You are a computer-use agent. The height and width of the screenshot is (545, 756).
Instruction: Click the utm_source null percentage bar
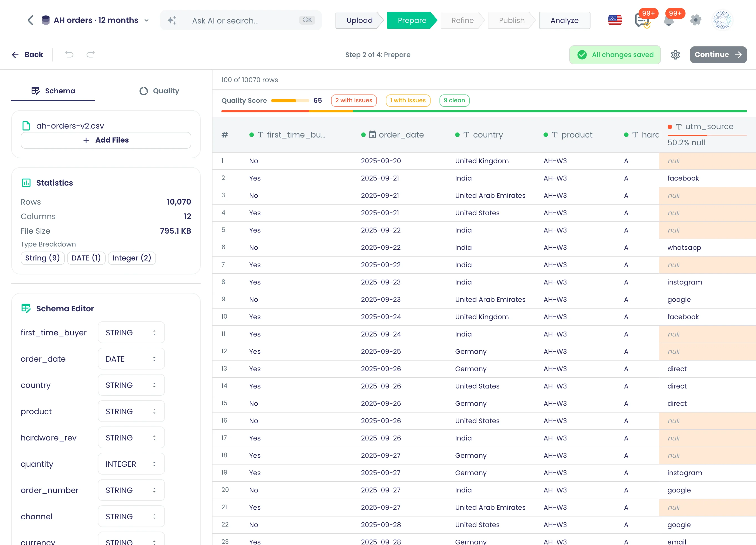707,135
